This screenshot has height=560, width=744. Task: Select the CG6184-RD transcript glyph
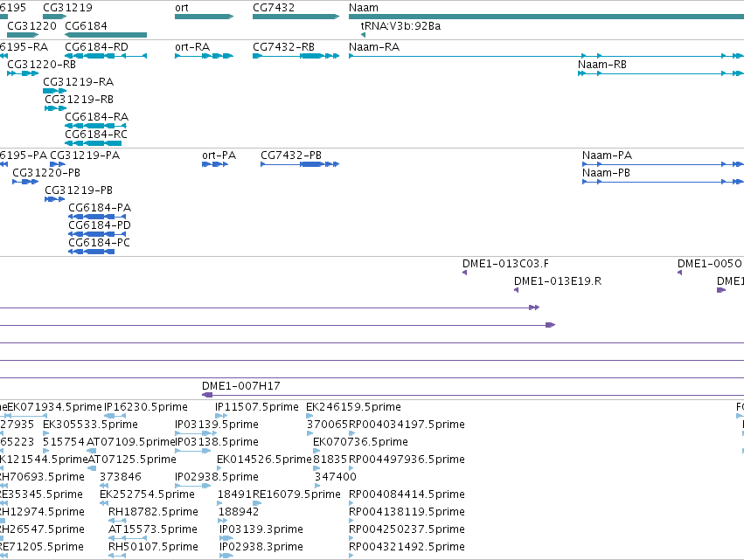point(106,56)
